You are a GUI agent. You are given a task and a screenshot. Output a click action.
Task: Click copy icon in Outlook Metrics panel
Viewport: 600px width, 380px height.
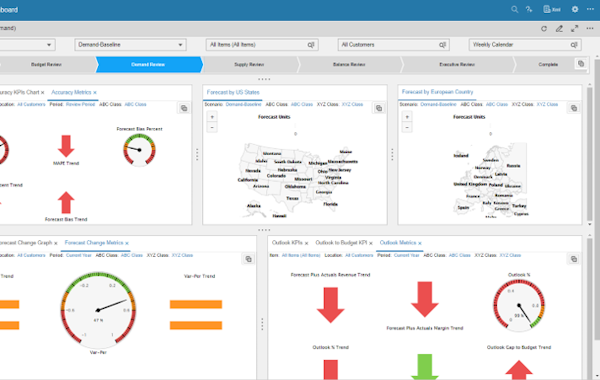pos(574,259)
